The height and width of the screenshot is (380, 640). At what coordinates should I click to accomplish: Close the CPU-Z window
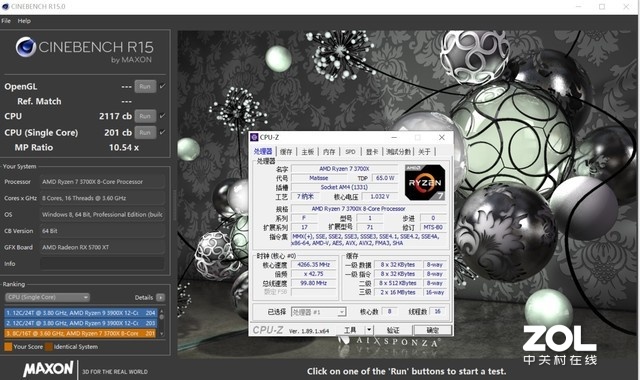pyautogui.click(x=442, y=138)
